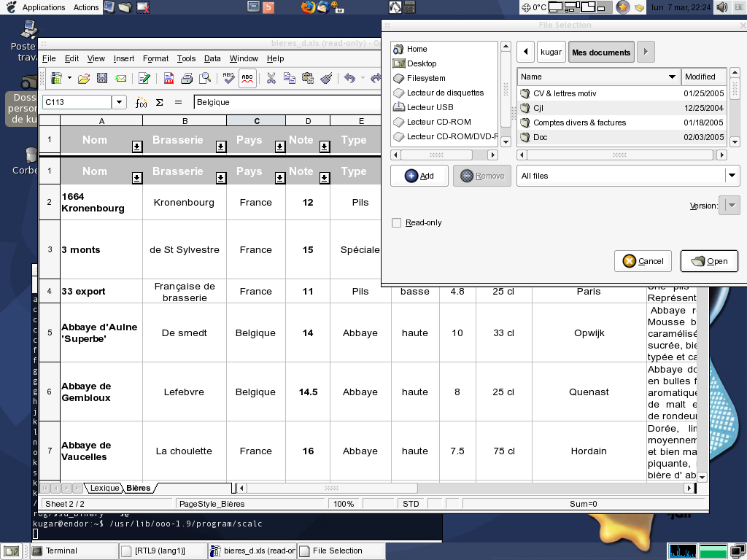Viewport: 747px width, 560px height.
Task: Open Page Preview from the toolbar
Action: pos(205,79)
